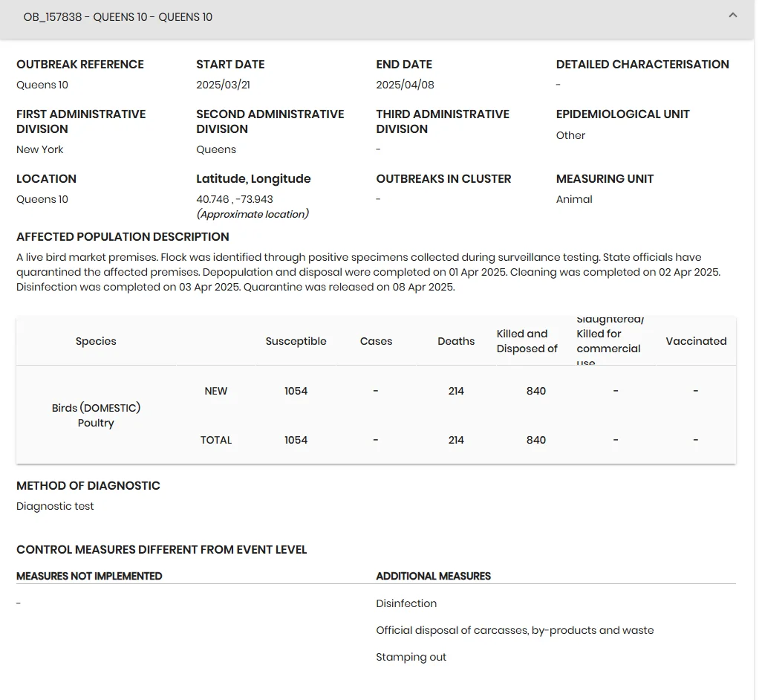This screenshot has height=700, width=762.
Task: Click the Stamping out measure
Action: (411, 657)
